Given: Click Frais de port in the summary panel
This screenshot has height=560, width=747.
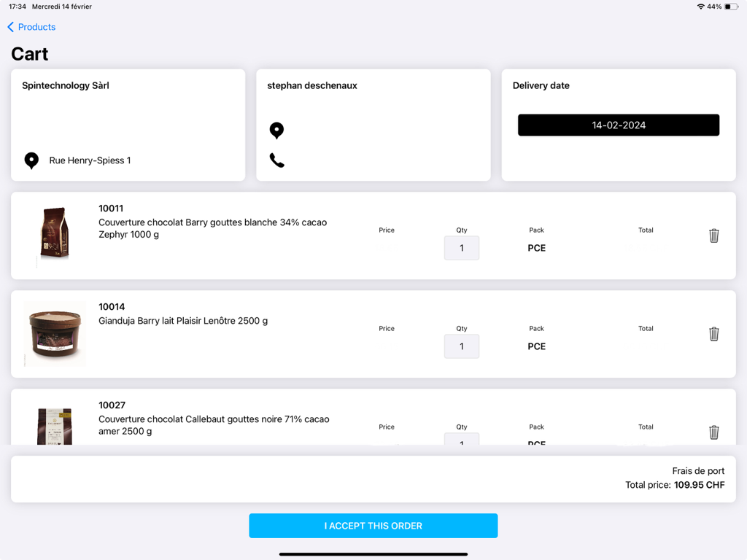Looking at the screenshot, I should tap(698, 470).
